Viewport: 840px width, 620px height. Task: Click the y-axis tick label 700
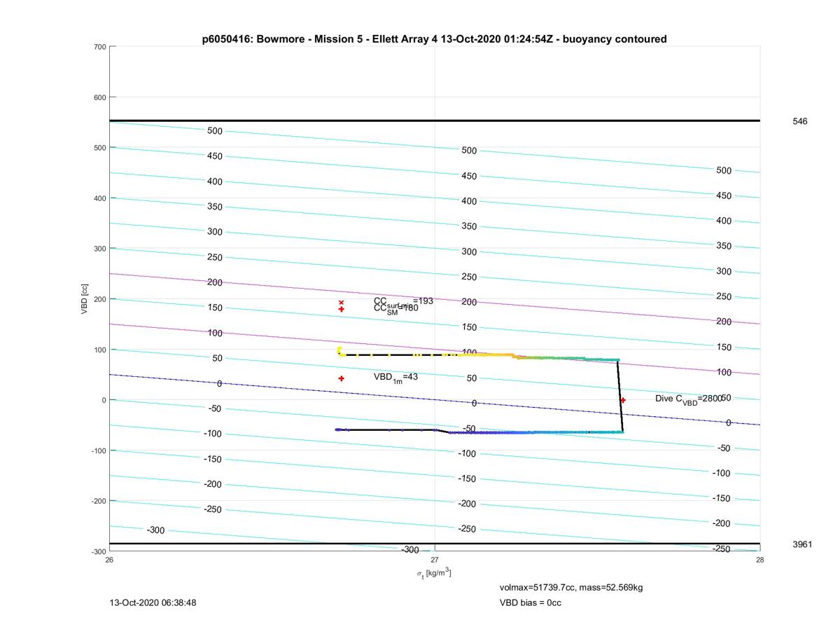click(x=99, y=47)
